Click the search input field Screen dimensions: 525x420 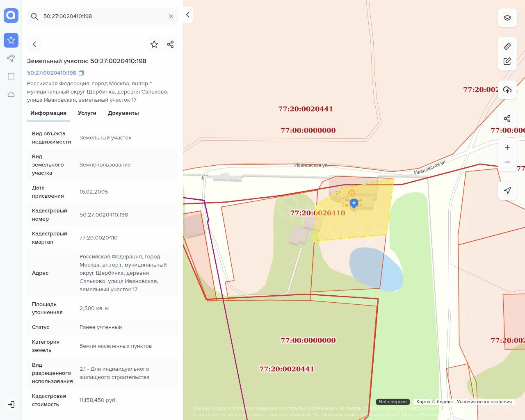click(x=103, y=16)
